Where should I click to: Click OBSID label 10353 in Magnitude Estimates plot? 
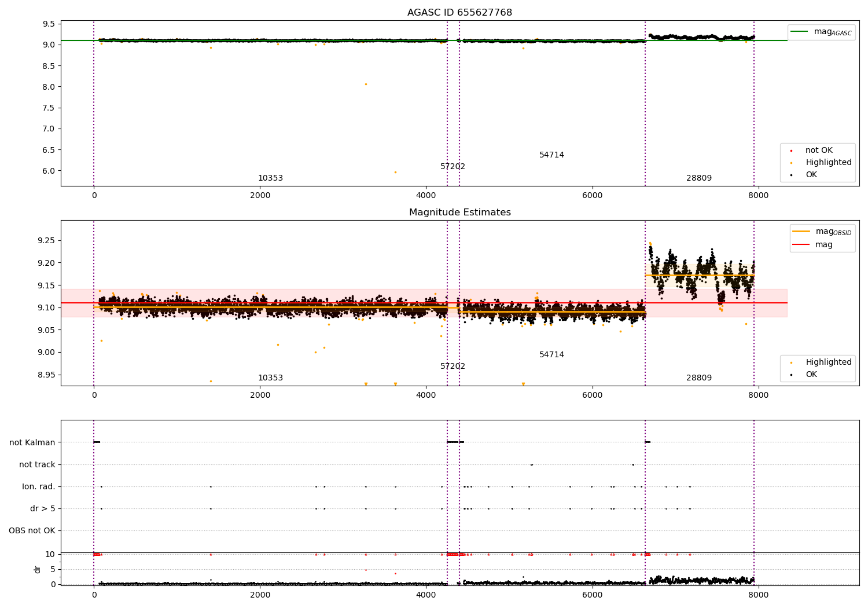point(270,378)
